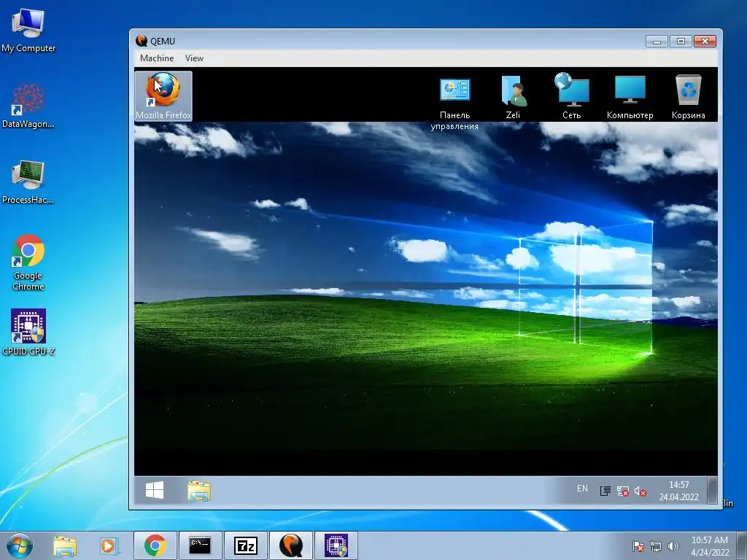Open Mozilla Firefox shortcut inside QEMU guest
The image size is (747, 560).
[163, 96]
